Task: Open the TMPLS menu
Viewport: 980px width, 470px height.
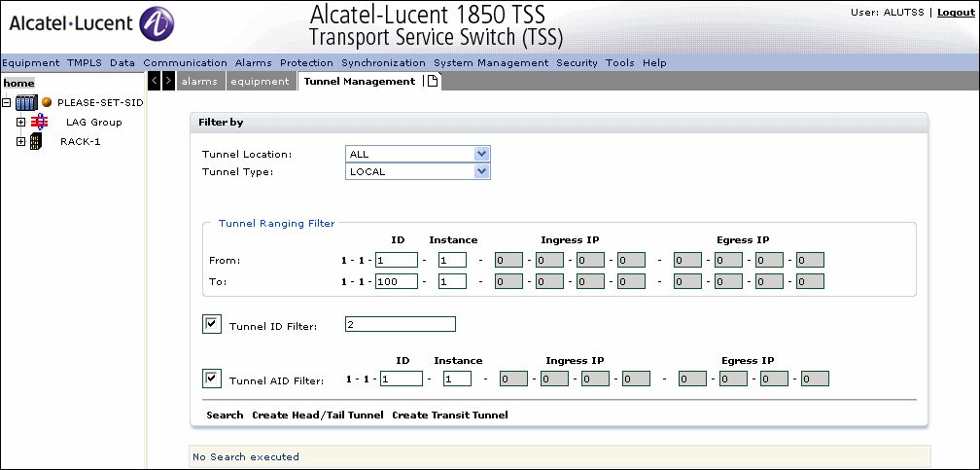Action: (85, 62)
